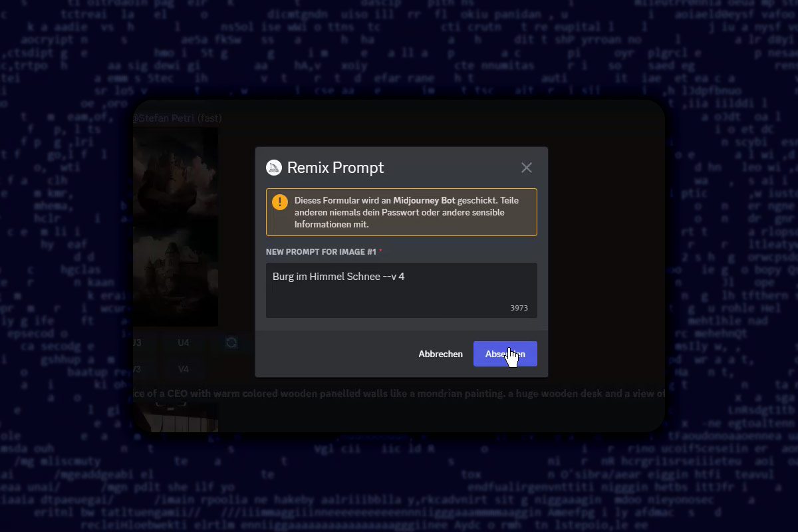The width and height of the screenshot is (798, 532).
Task: Click the dimmed U3 upscale button
Action: [137, 342]
